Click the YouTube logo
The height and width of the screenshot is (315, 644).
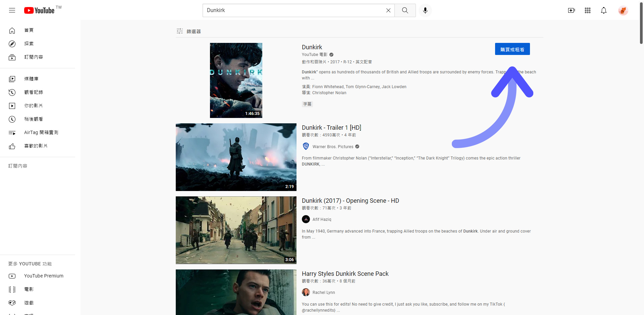tap(39, 10)
